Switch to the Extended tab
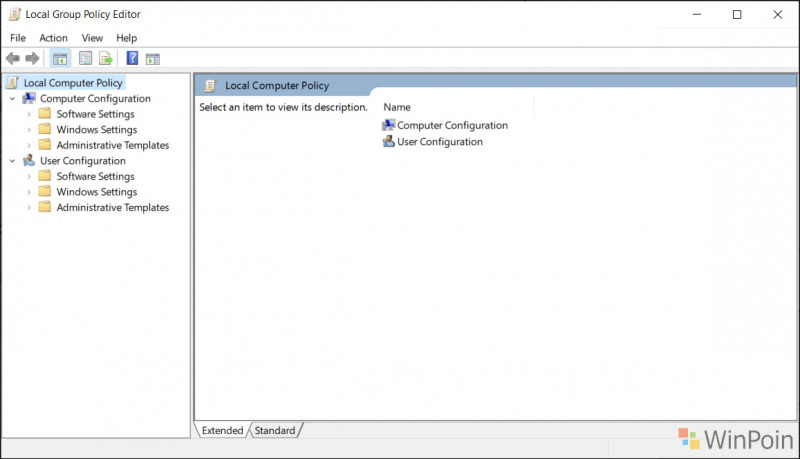 click(222, 430)
